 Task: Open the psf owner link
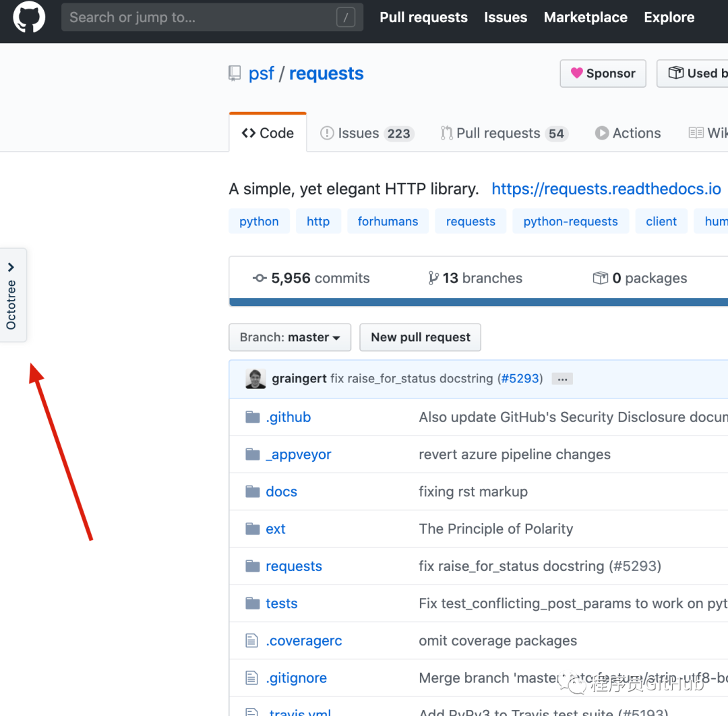tap(262, 73)
